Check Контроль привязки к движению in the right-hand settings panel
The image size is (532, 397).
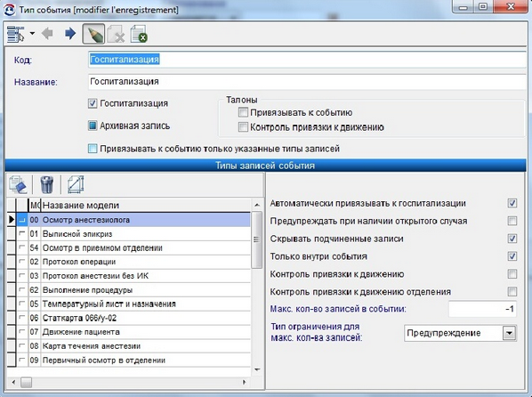tap(512, 274)
